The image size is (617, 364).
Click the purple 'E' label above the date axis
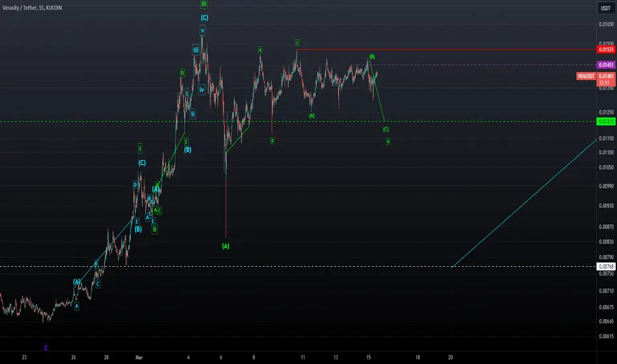(46, 348)
